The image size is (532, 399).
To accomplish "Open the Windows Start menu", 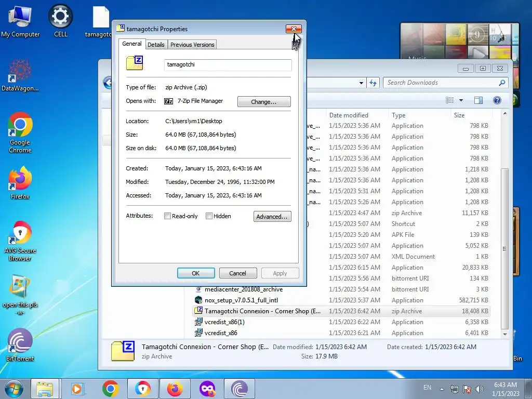I will point(14,389).
